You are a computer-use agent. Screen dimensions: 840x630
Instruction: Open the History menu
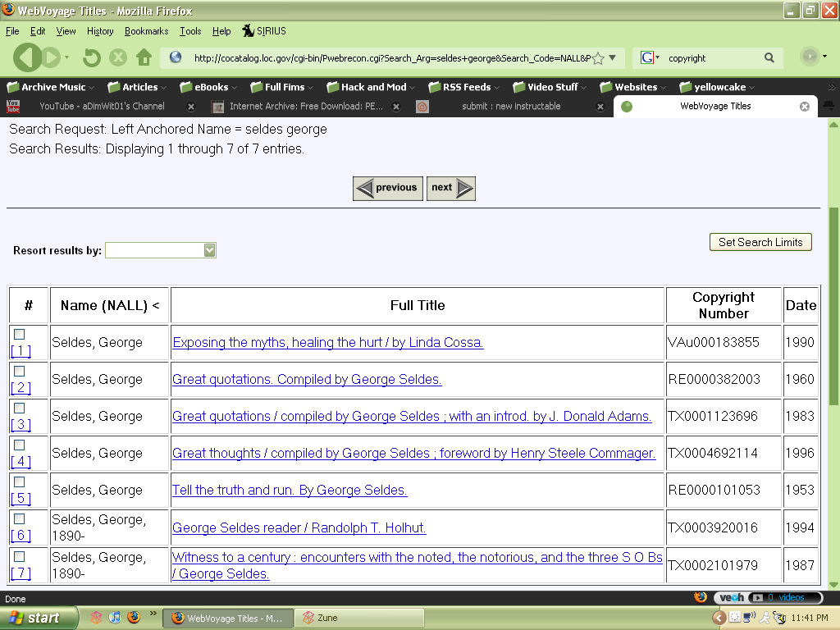100,31
